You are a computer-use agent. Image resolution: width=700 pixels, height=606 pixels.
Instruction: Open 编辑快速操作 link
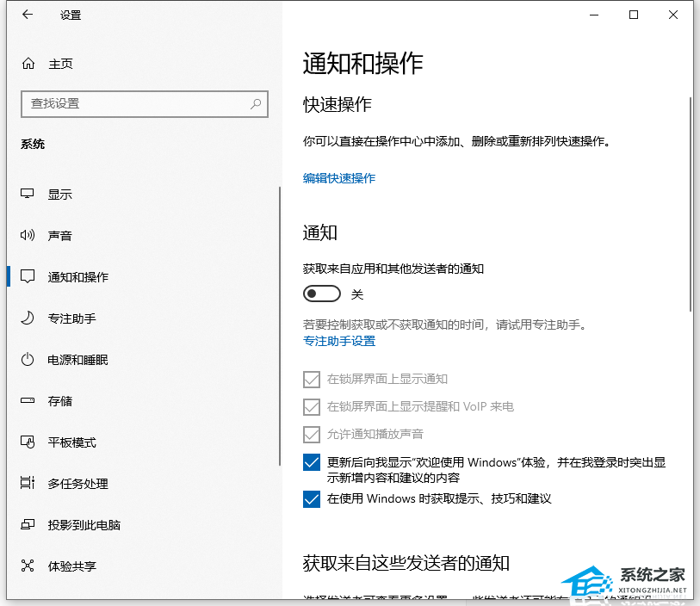coord(339,178)
